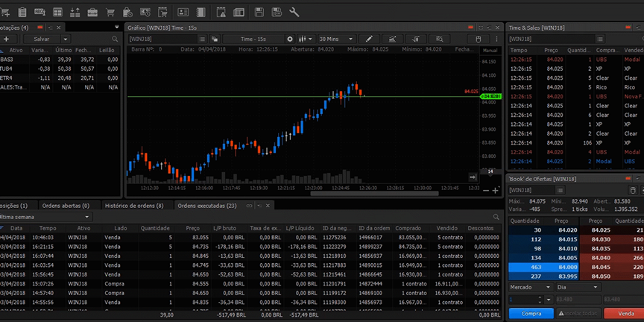Open the chart indicators icon
Screen dimensions: 644x322
click(x=393, y=39)
